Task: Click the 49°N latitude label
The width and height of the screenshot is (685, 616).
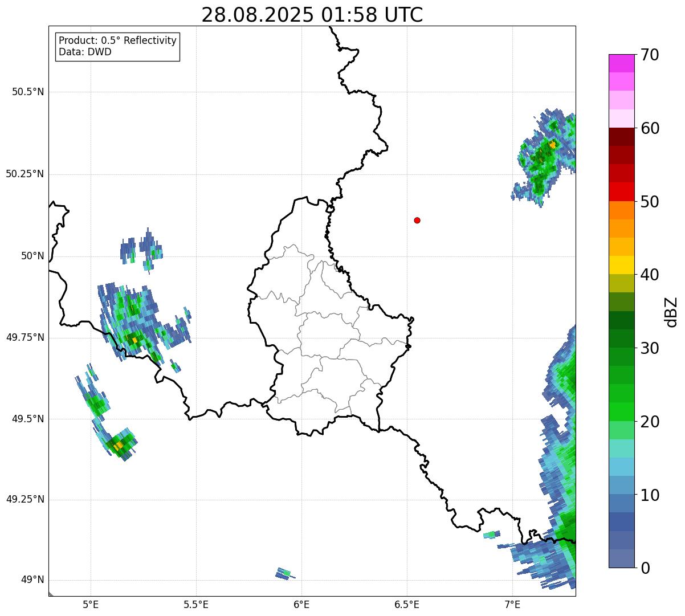Action: pyautogui.click(x=32, y=580)
